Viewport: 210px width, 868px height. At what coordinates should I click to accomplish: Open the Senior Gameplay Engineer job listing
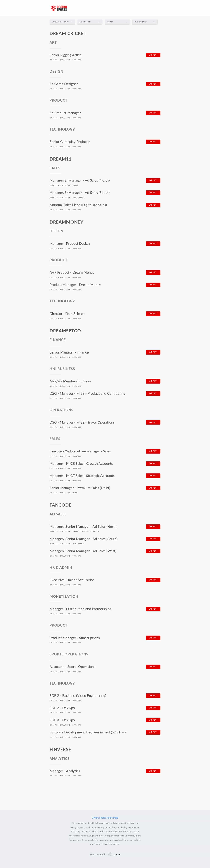pos(70,142)
